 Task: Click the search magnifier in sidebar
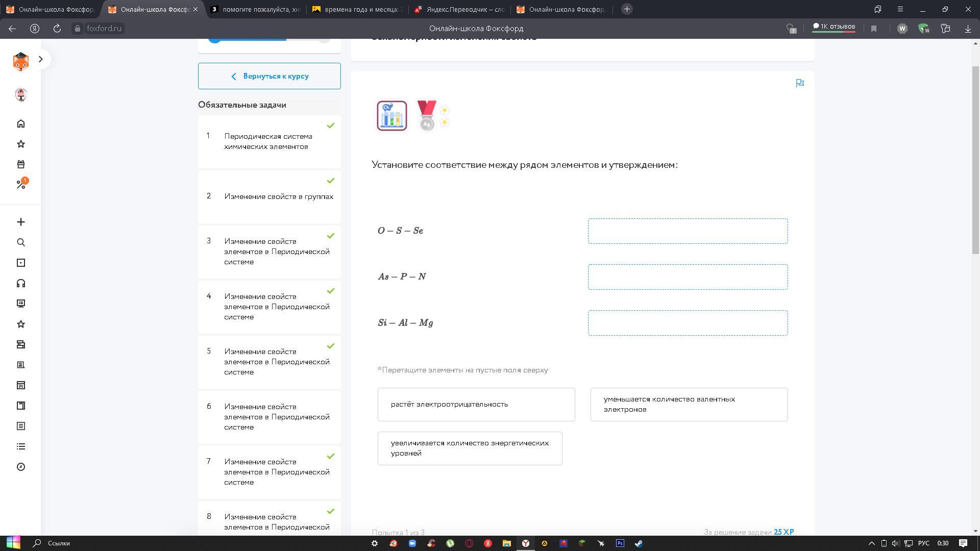click(x=21, y=242)
